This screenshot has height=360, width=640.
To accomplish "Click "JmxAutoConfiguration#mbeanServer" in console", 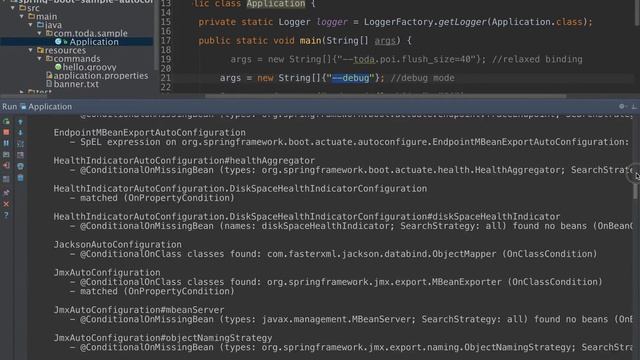I will point(139,310).
